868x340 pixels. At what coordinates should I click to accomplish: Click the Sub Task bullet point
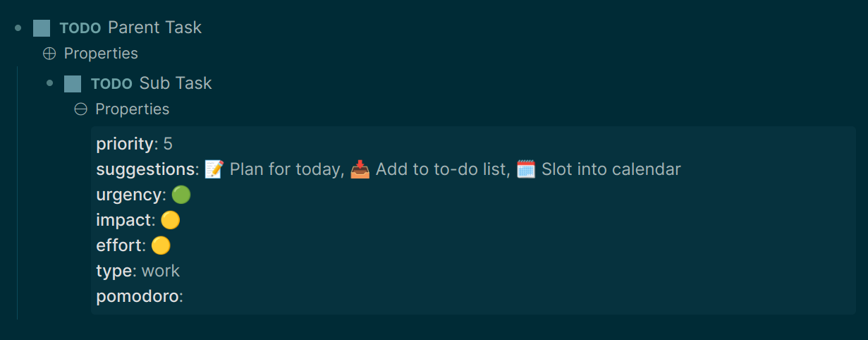49,84
